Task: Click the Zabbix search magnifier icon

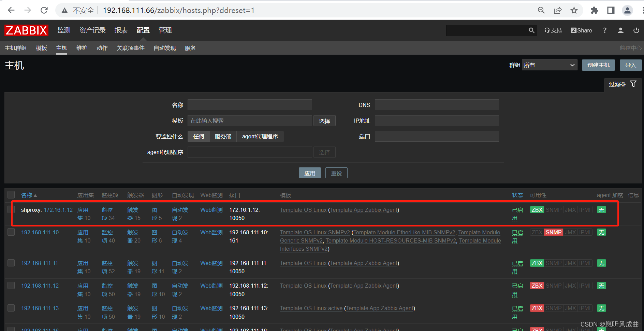Action: pyautogui.click(x=531, y=30)
